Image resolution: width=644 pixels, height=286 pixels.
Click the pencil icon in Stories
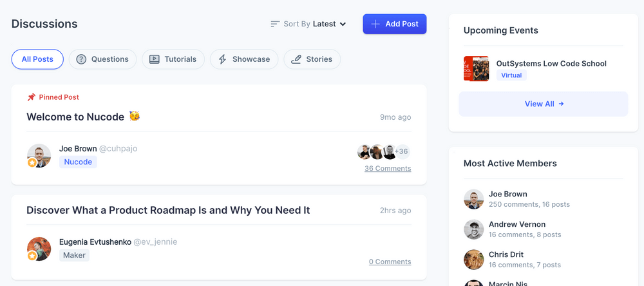296,59
